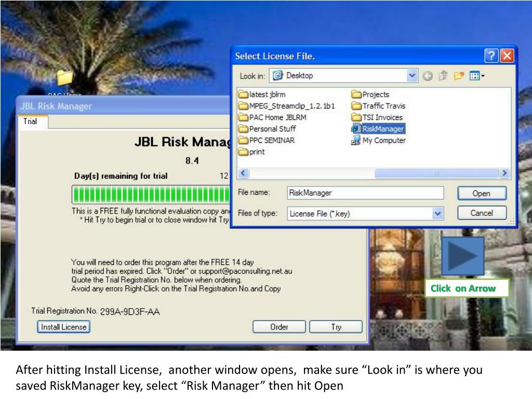Click the Install License button
The width and height of the screenshot is (532, 399).
(63, 327)
